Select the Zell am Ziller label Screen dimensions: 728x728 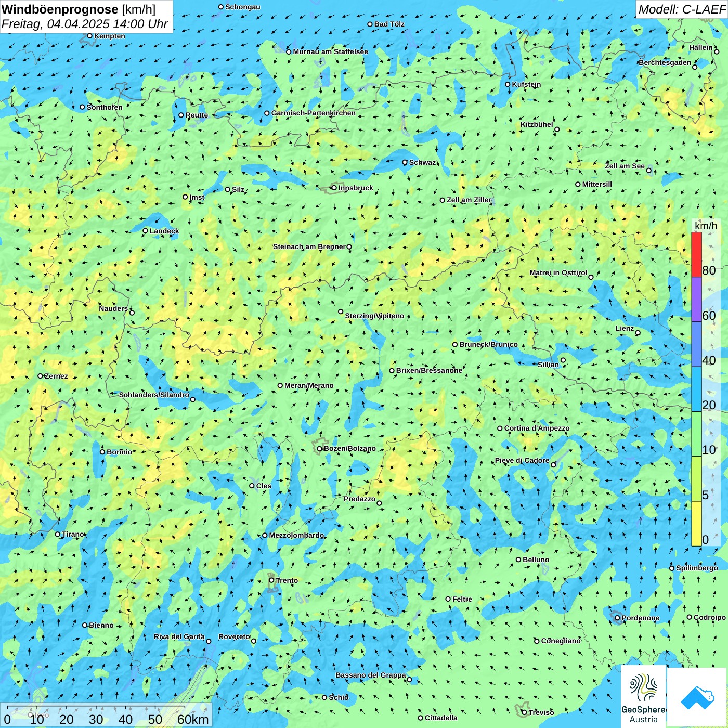click(469, 200)
